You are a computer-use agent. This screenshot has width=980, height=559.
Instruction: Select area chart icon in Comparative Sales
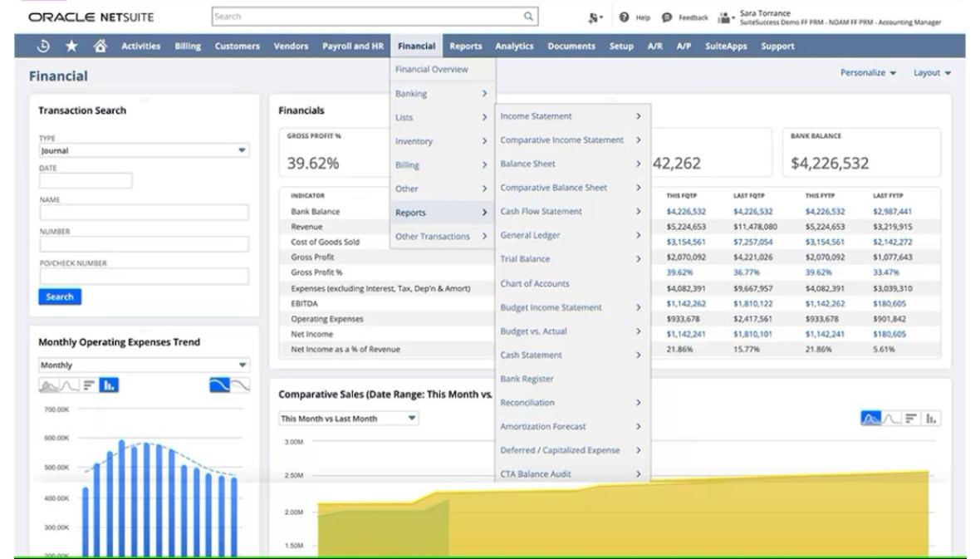click(x=870, y=419)
